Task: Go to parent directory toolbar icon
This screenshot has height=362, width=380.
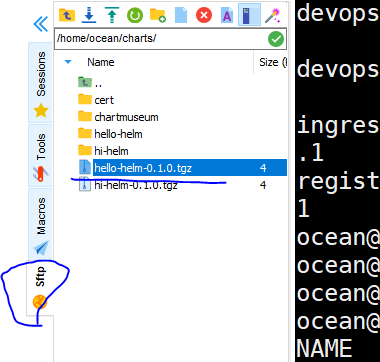Action: 67,15
